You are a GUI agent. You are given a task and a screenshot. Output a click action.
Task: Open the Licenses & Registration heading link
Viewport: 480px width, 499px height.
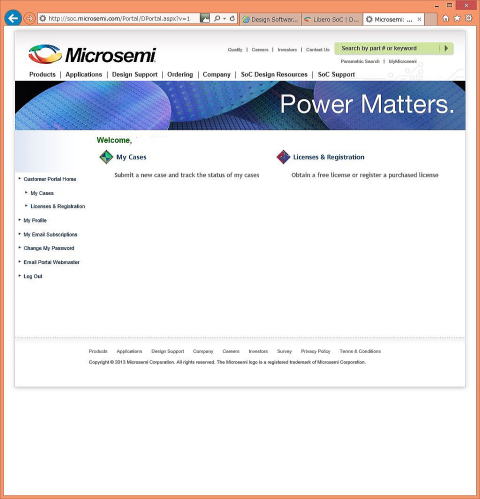click(329, 157)
